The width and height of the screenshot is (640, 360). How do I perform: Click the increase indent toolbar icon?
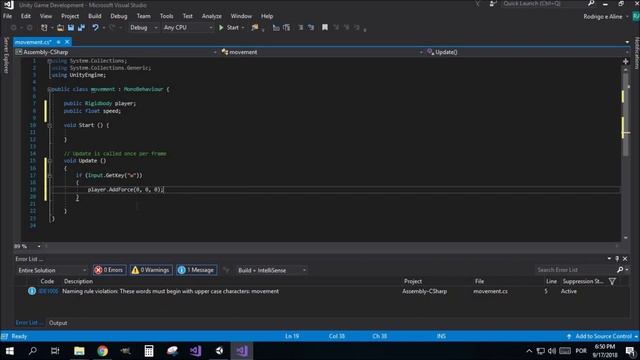point(311,28)
